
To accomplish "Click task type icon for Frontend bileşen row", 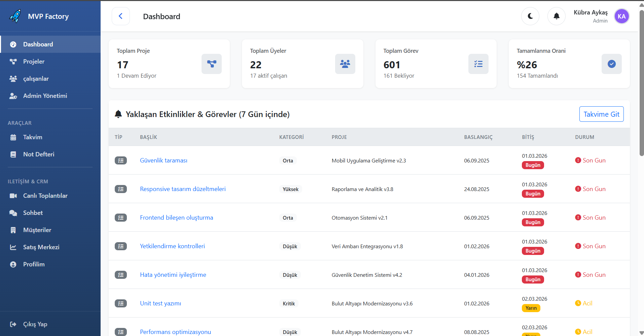I will (x=121, y=218).
